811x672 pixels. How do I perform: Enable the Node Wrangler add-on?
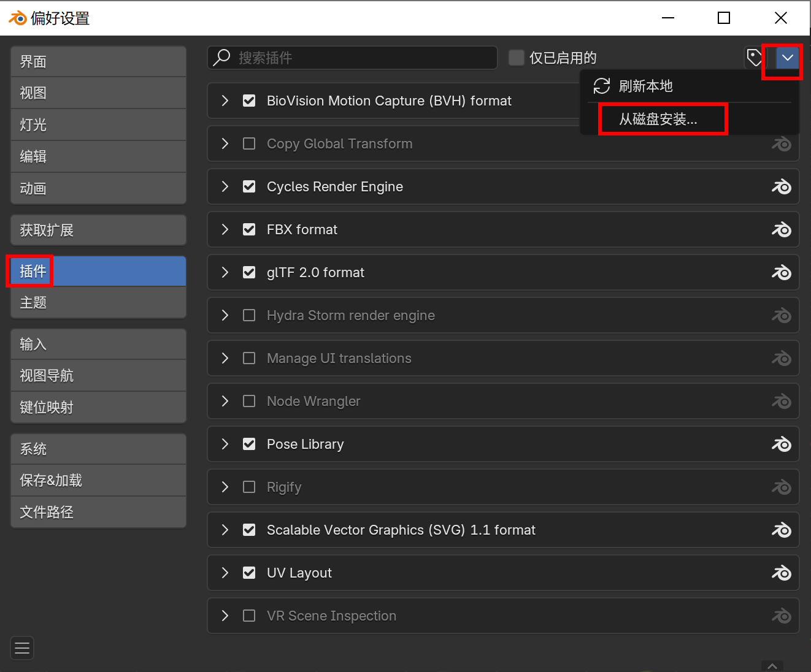tap(249, 401)
